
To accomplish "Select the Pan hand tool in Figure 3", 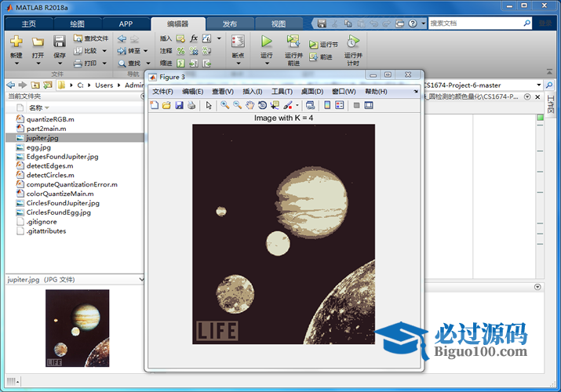I will (250, 105).
